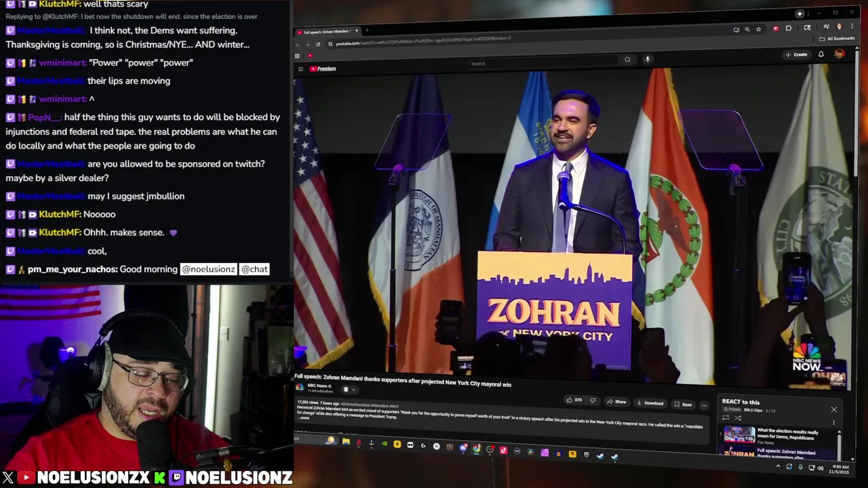This screenshot has height=488, width=868.
Task: Close the Full speech: Zohran Mamdani tab
Action: [357, 30]
